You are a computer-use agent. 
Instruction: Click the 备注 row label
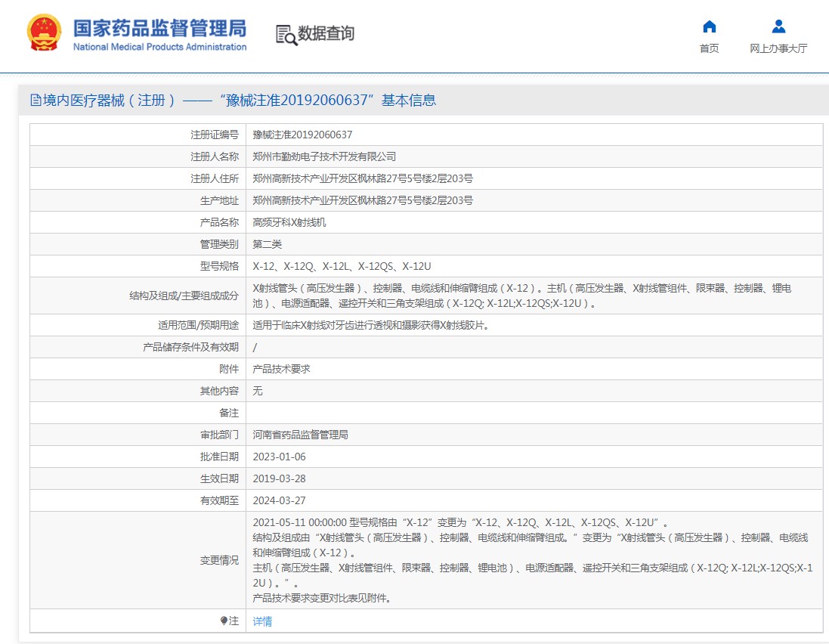pos(229,413)
